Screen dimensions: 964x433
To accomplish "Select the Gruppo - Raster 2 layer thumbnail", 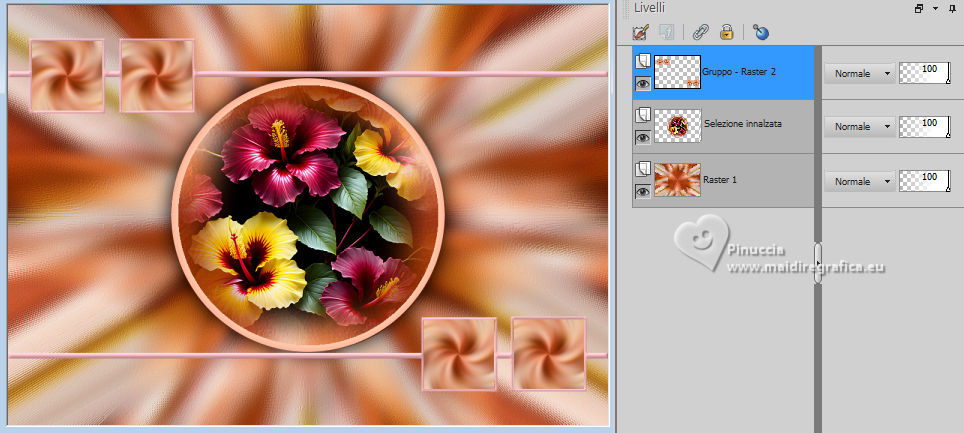I will click(x=678, y=72).
